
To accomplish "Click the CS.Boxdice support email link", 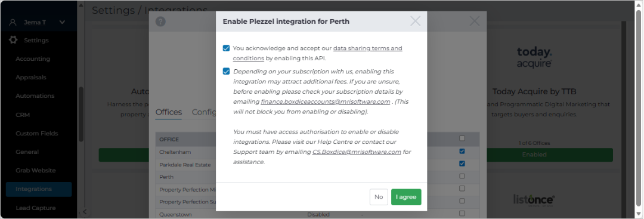I will (357, 152).
